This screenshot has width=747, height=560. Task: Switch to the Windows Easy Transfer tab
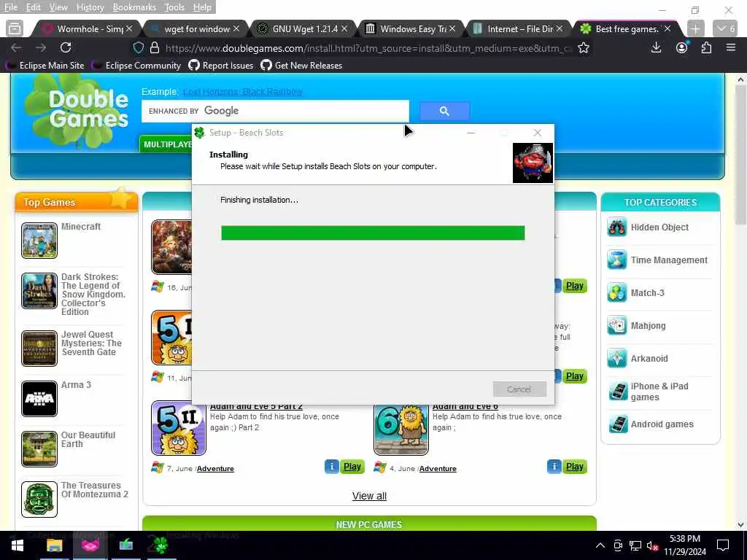(411, 29)
